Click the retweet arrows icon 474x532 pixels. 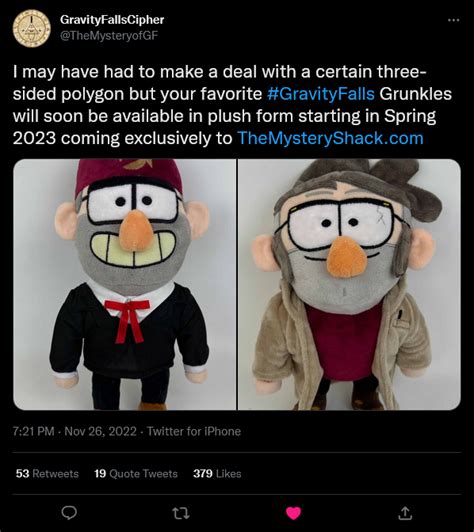tap(181, 513)
